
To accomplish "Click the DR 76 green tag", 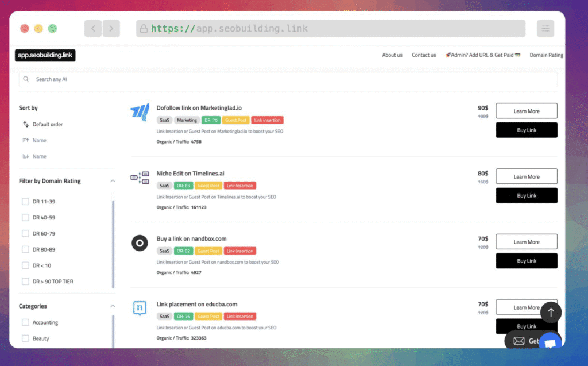I will tap(183, 317).
